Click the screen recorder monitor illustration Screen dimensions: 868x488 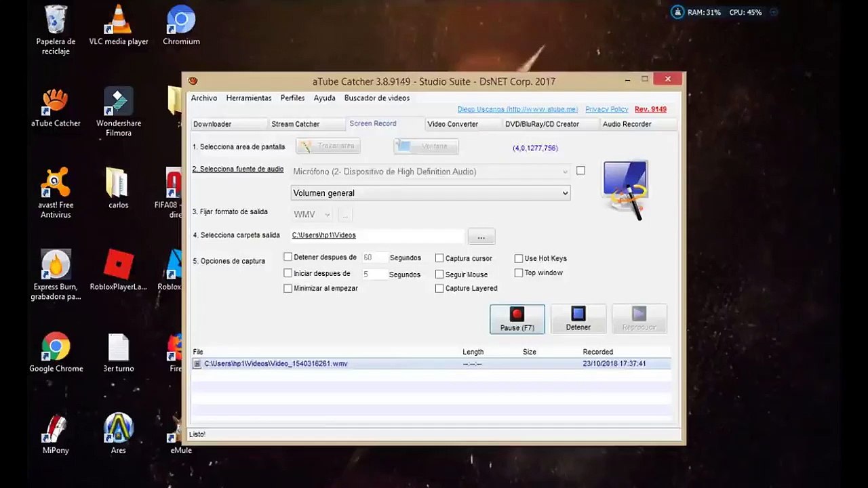[x=625, y=190]
